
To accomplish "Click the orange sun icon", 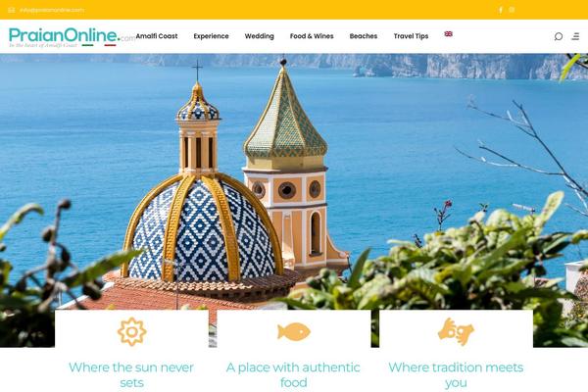I will 131,331.
